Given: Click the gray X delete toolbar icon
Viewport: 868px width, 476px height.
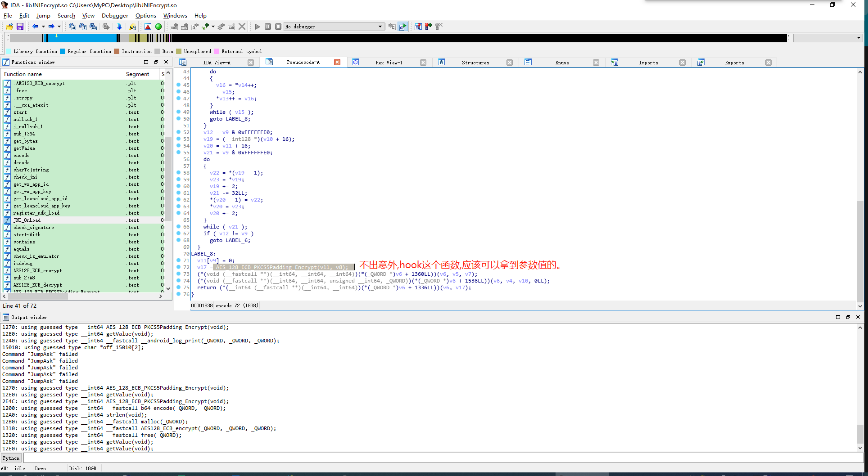Looking at the screenshot, I should pyautogui.click(x=242, y=27).
